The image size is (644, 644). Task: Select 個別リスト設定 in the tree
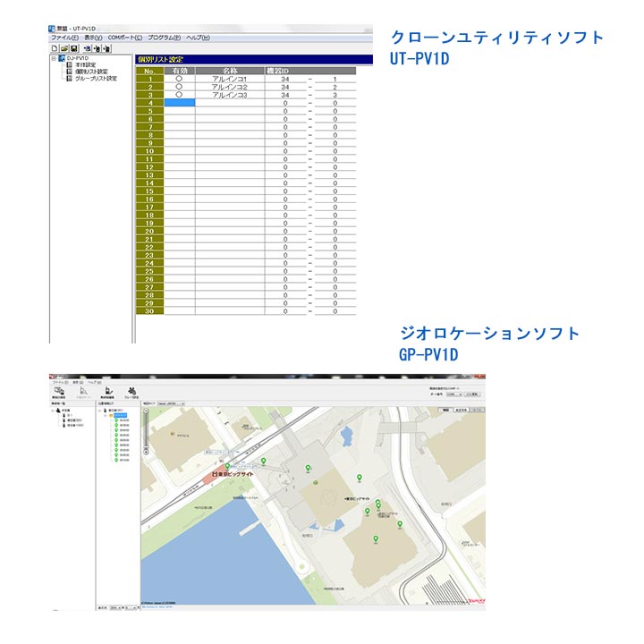[90, 72]
